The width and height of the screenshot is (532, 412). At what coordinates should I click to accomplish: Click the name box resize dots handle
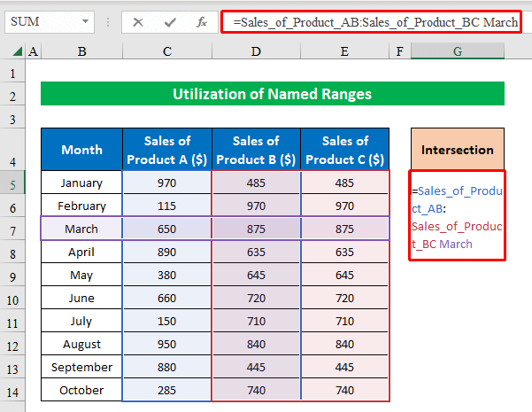coord(109,20)
